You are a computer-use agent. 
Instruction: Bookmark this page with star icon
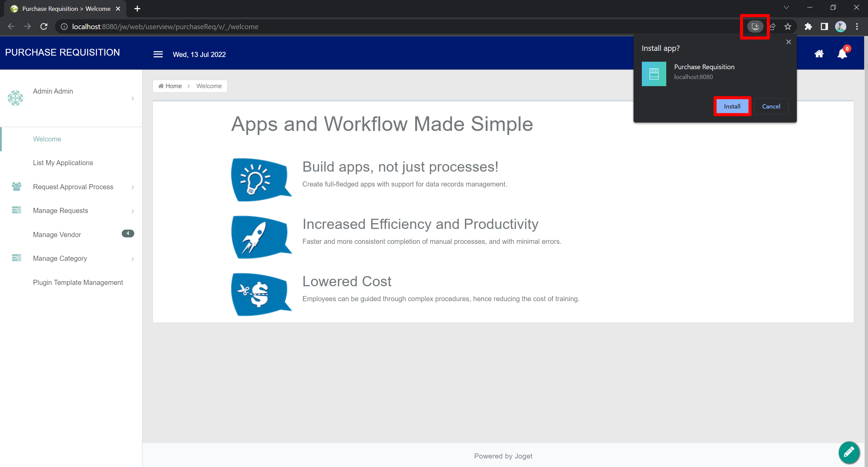[x=788, y=26]
